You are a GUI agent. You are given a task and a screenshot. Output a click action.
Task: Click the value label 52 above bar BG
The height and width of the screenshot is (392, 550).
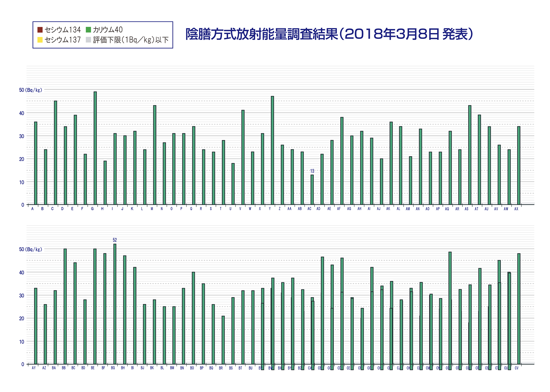click(x=115, y=240)
